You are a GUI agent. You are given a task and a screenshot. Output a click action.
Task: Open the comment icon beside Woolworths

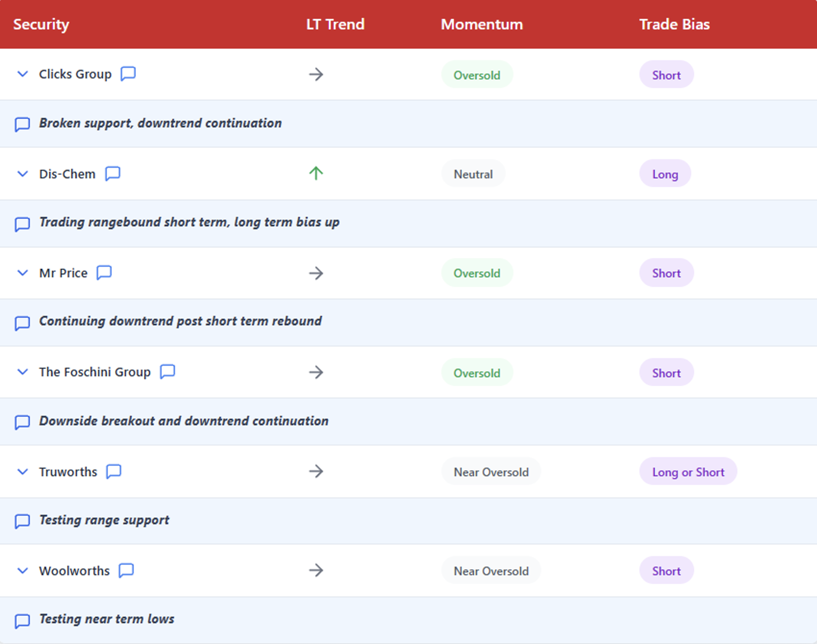click(x=126, y=570)
